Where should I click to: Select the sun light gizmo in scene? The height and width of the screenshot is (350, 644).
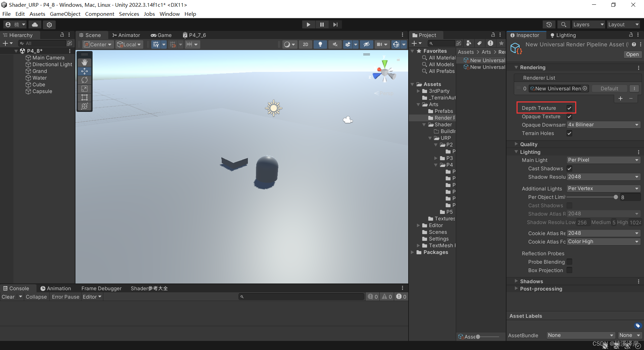tap(274, 108)
